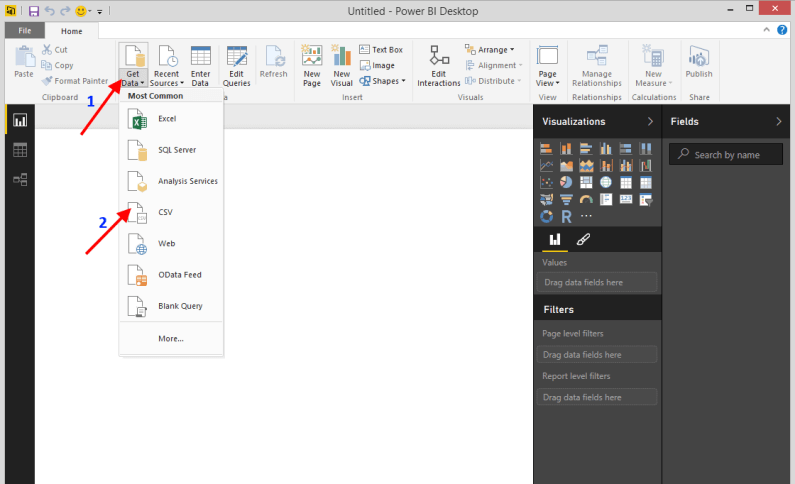
Task: Select SQL Server from the Most Common list
Action: 176,150
